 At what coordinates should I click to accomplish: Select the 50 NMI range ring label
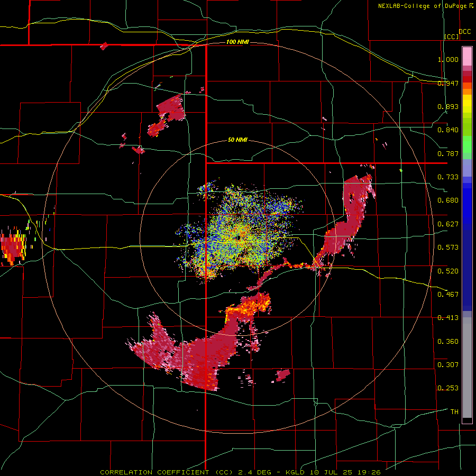237,140
